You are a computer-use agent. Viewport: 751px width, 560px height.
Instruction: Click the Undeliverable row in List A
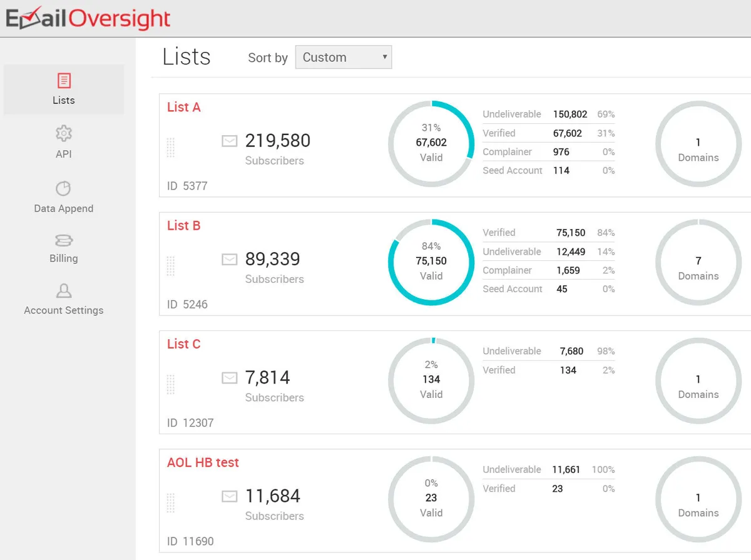coord(548,115)
